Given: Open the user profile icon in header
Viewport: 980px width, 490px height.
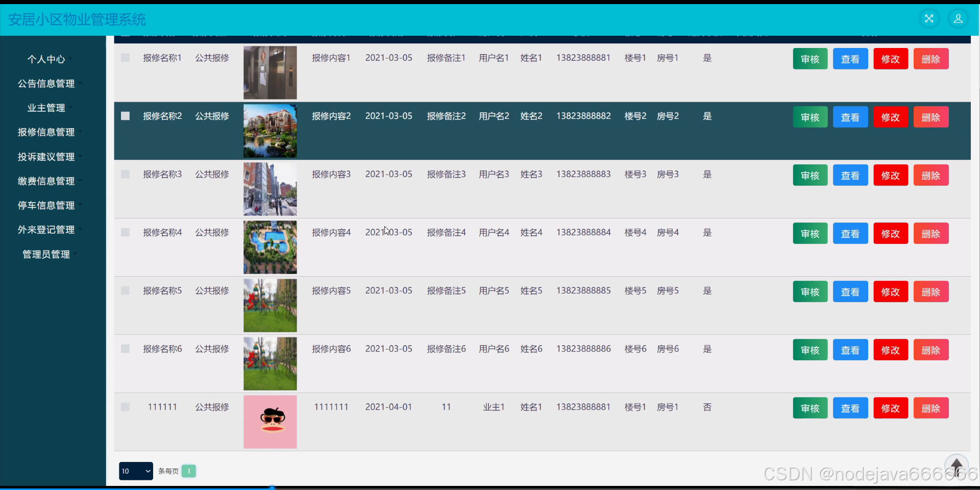Looking at the screenshot, I should click(958, 19).
